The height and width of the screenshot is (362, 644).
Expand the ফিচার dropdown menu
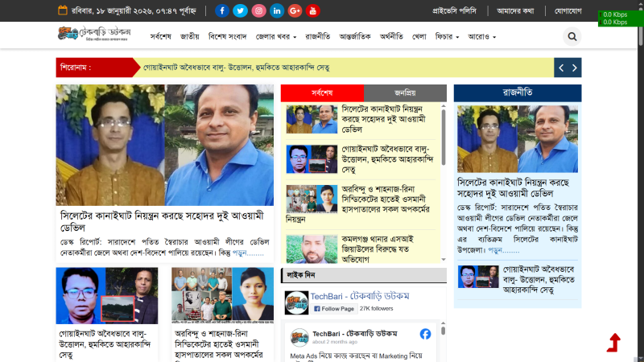point(447,36)
